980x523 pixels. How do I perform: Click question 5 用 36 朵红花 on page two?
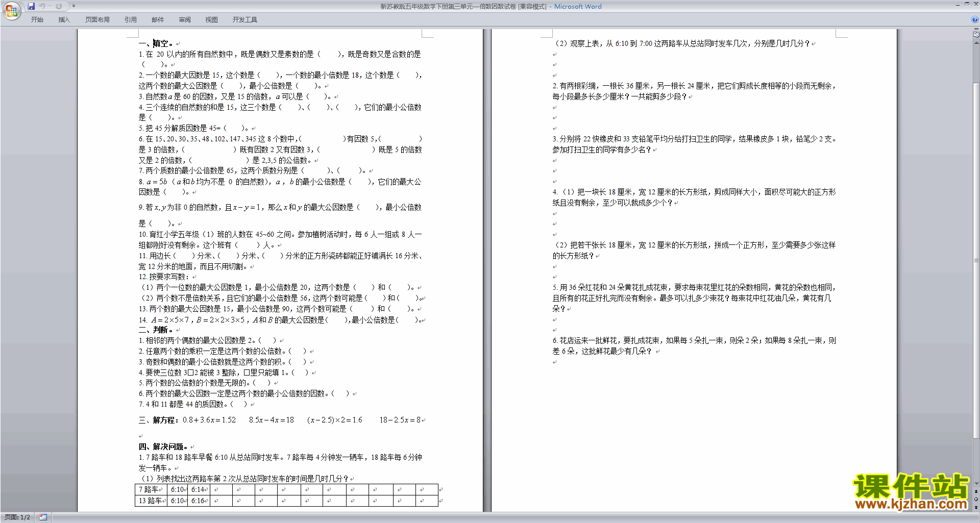click(x=694, y=298)
